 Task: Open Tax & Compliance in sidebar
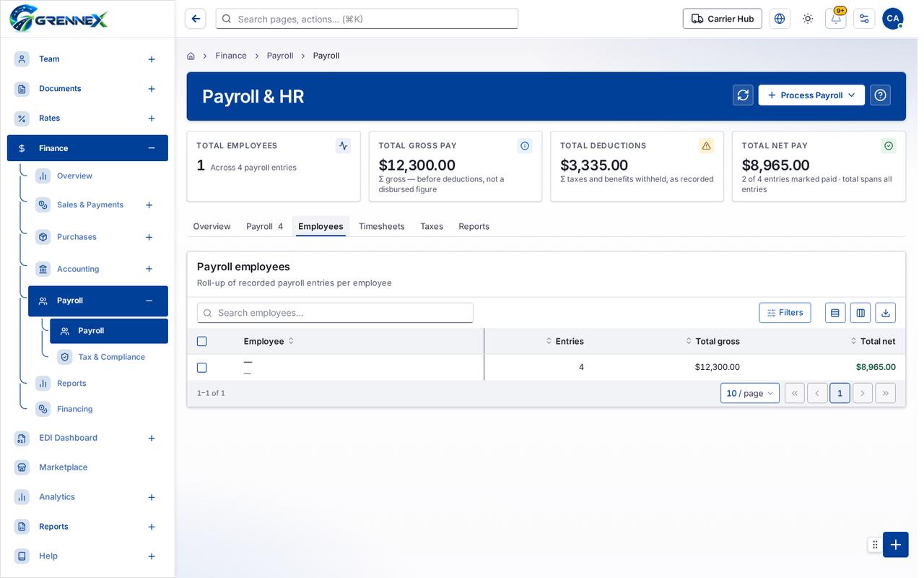pos(111,357)
